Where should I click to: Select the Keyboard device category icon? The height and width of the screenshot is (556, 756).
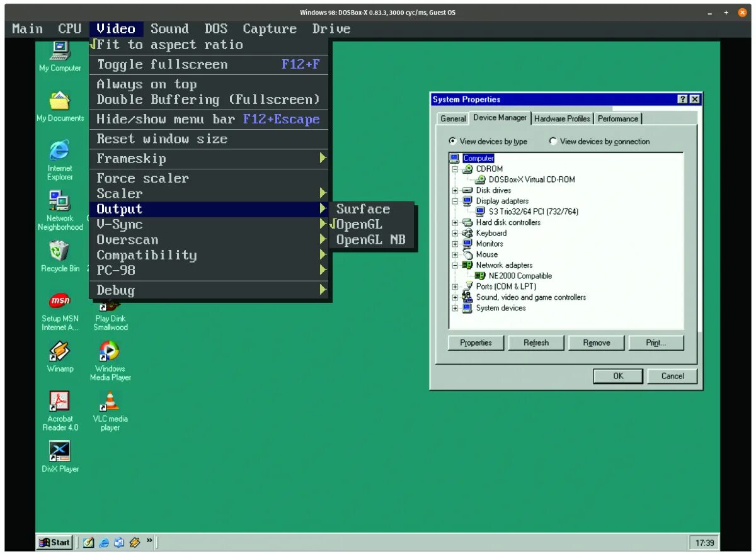(x=467, y=233)
